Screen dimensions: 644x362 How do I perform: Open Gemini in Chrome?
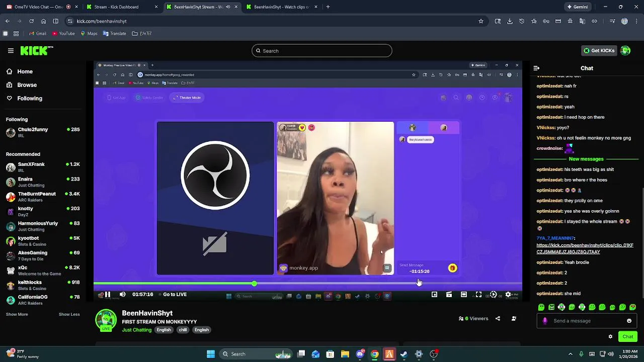[577, 7]
